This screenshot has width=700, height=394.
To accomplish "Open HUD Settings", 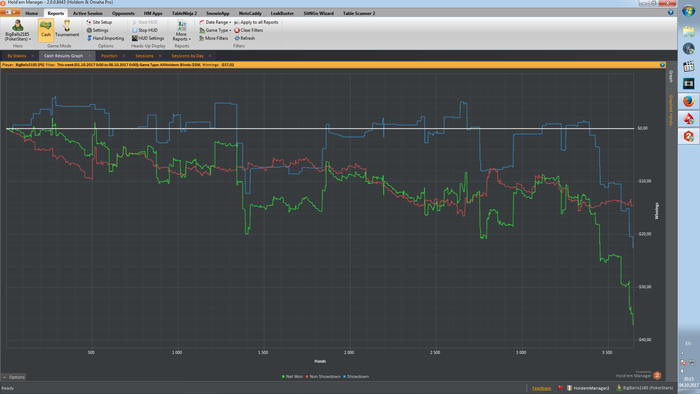I will [x=148, y=38].
